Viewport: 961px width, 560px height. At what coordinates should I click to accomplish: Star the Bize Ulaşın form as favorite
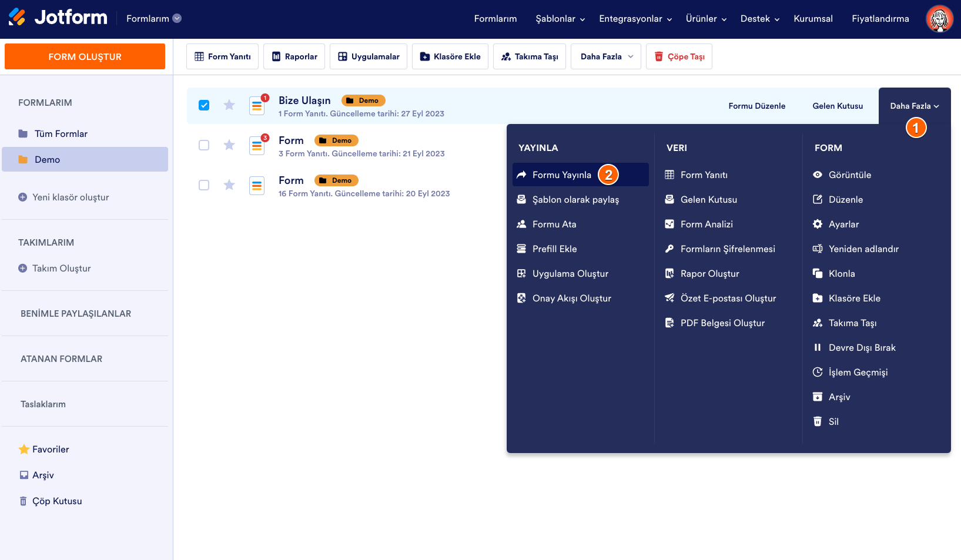click(229, 105)
